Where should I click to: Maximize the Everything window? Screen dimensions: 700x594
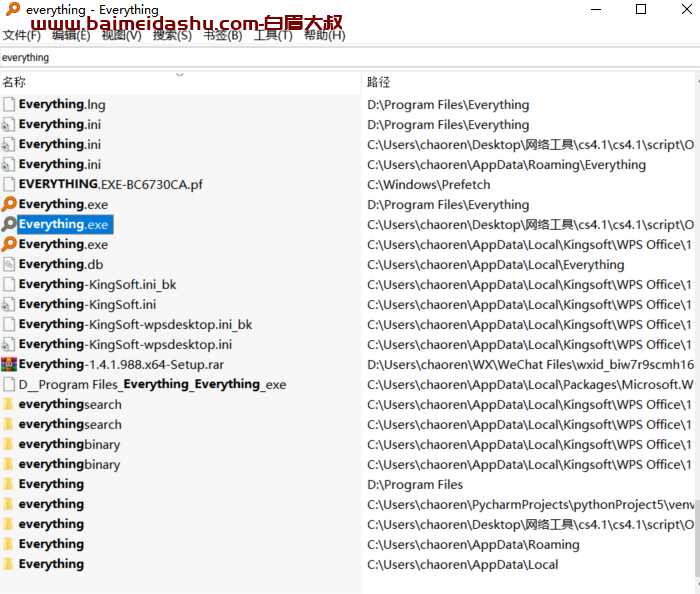641,9
